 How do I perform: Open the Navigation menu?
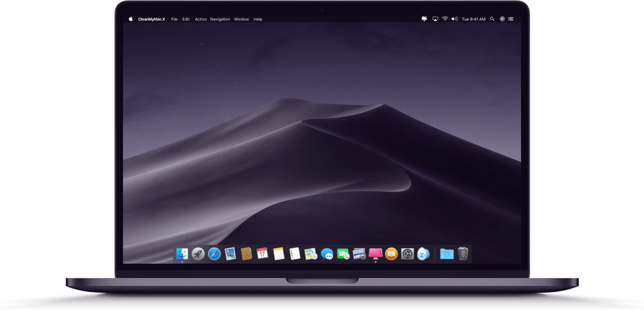(x=220, y=19)
